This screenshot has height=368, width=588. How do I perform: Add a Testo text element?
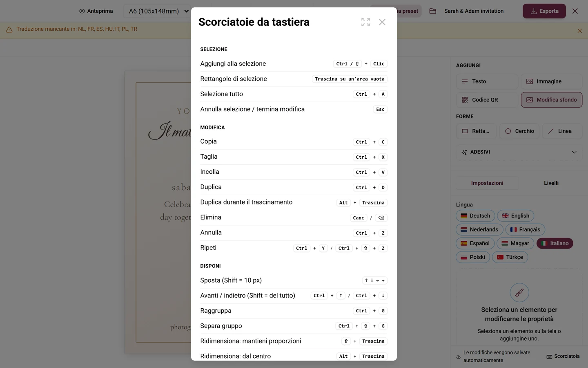point(487,81)
